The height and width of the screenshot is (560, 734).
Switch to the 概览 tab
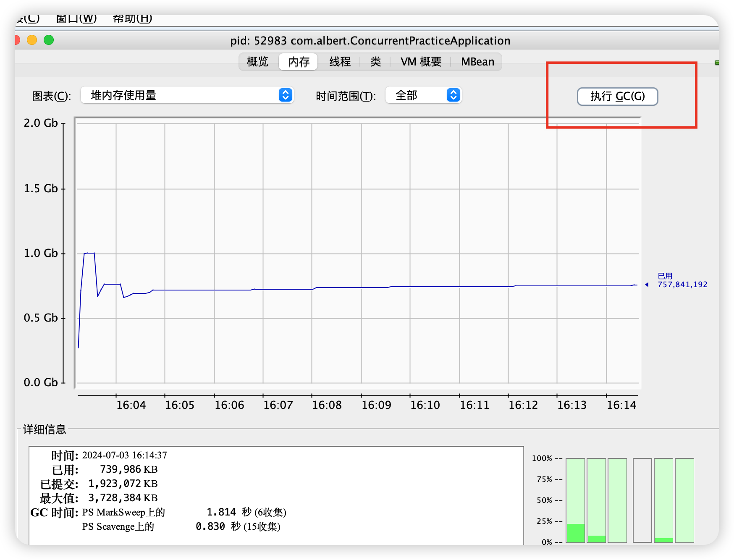point(257,62)
